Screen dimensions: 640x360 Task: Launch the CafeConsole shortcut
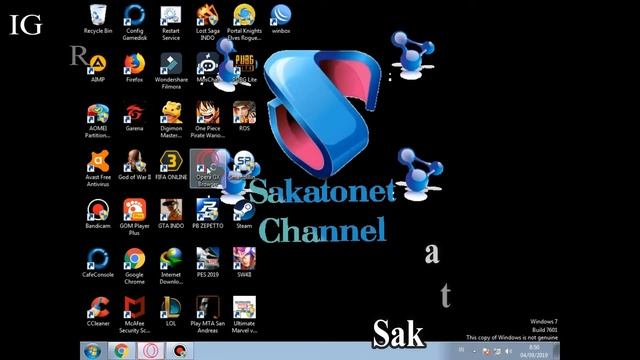click(x=98, y=263)
